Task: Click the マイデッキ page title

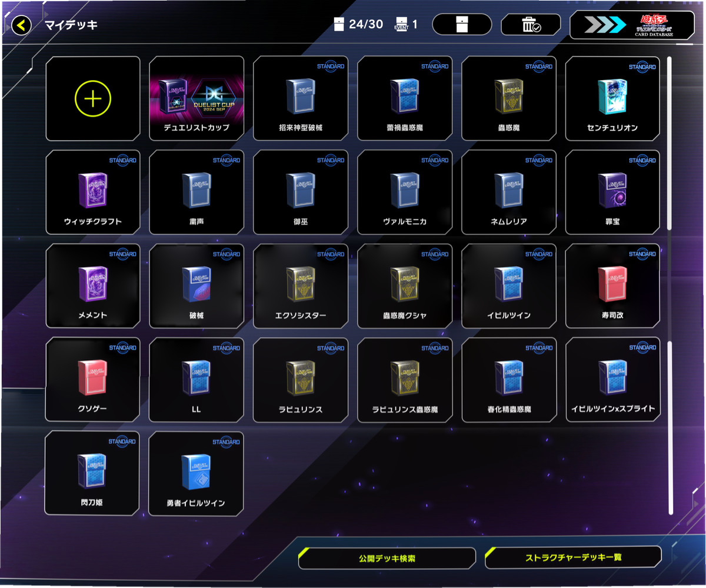Action: pyautogui.click(x=71, y=25)
